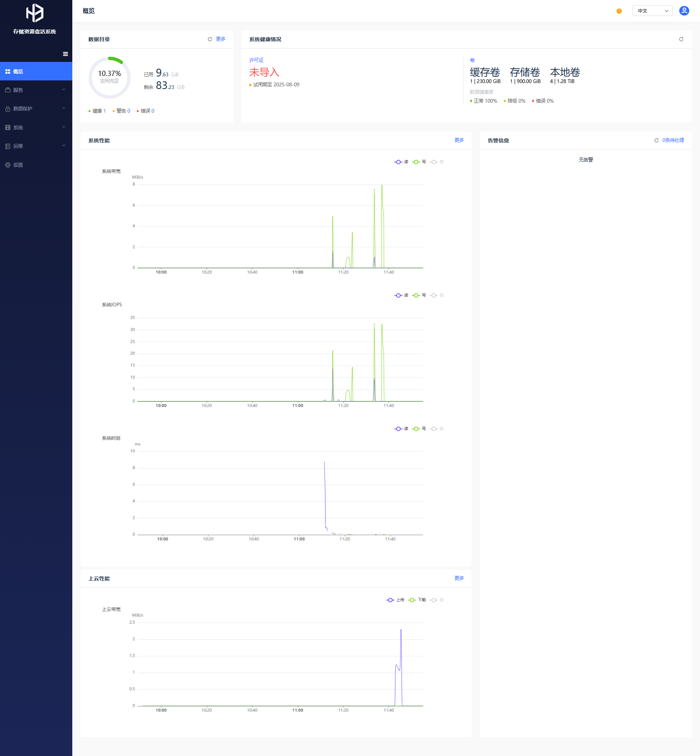The height and width of the screenshot is (756, 700).
Task: Toggle 总 series in 系统带宽 legend
Action: point(437,162)
